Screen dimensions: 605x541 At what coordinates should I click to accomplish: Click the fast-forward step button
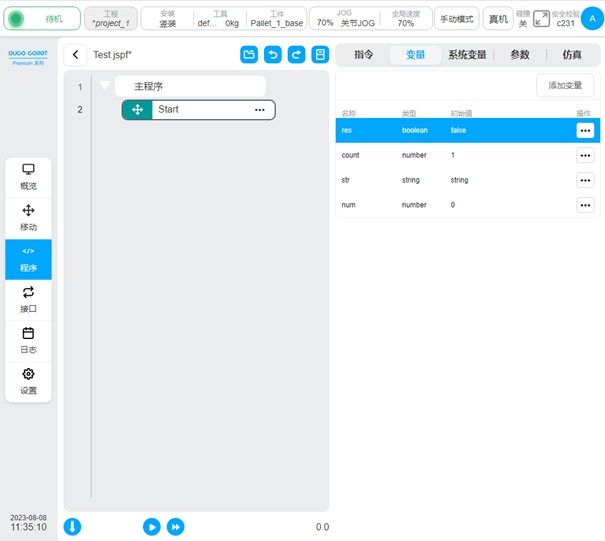pyautogui.click(x=175, y=526)
